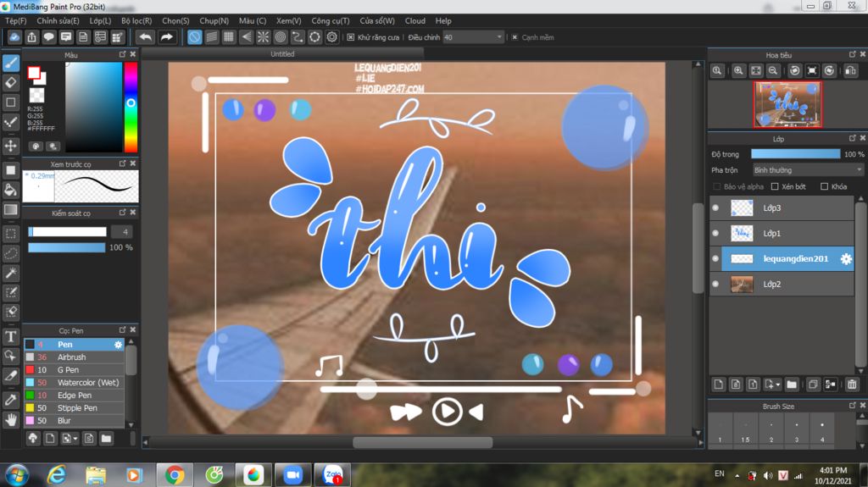The width and height of the screenshot is (868, 487).
Task: Enable circle snap guide
Action: coord(281,37)
